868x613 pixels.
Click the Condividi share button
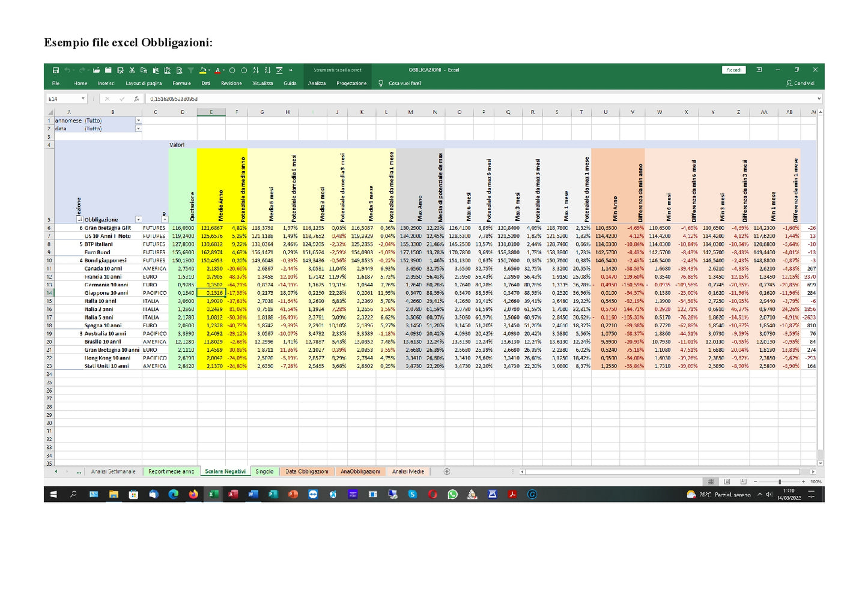[801, 83]
